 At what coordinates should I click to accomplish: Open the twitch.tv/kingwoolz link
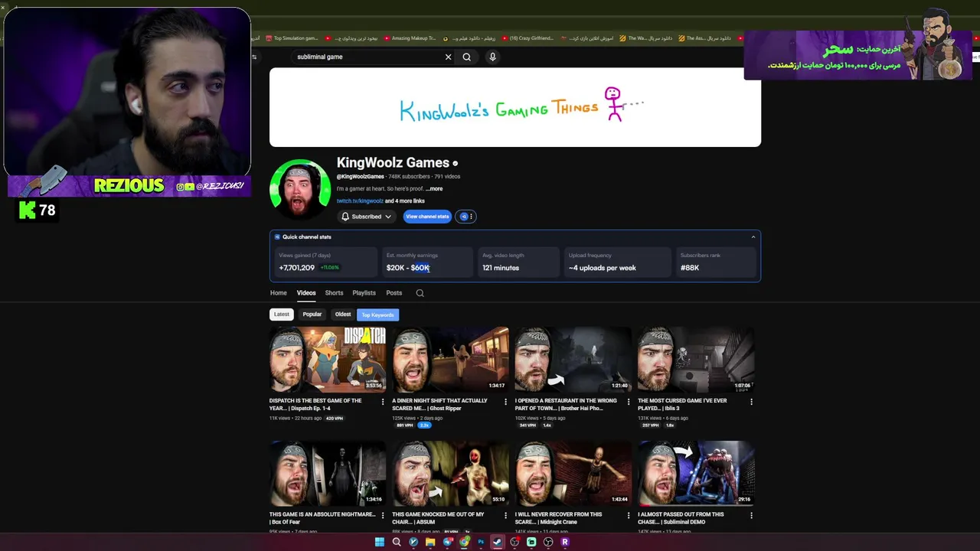[x=360, y=201]
